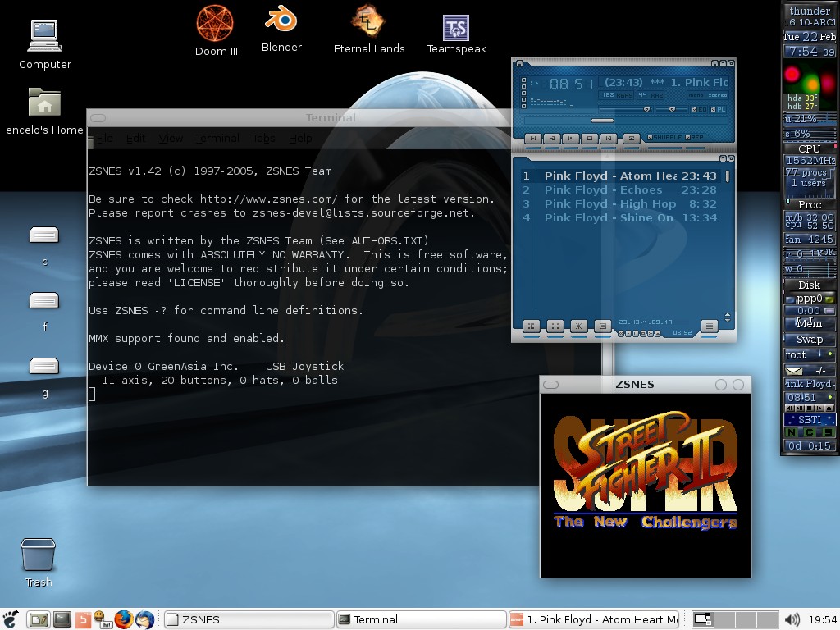
Task: Open the View menu in Terminal
Action: tap(171, 138)
